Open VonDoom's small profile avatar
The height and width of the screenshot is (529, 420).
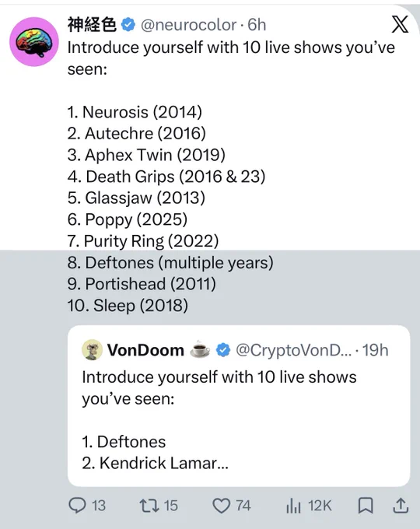point(92,350)
